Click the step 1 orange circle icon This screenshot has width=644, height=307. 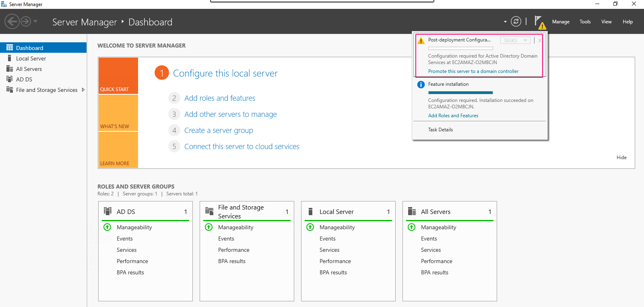(162, 73)
